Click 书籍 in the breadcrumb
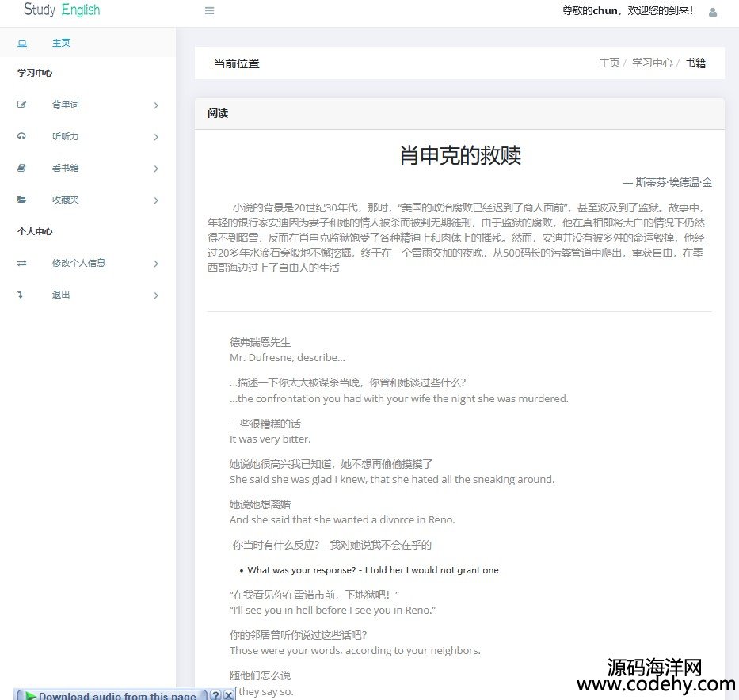 pyautogui.click(x=695, y=63)
